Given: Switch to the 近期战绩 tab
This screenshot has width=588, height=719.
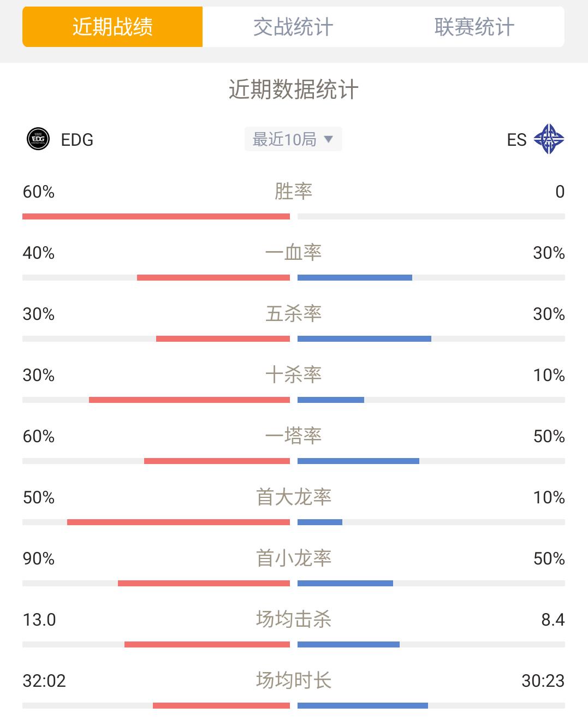Looking at the screenshot, I should (x=112, y=27).
